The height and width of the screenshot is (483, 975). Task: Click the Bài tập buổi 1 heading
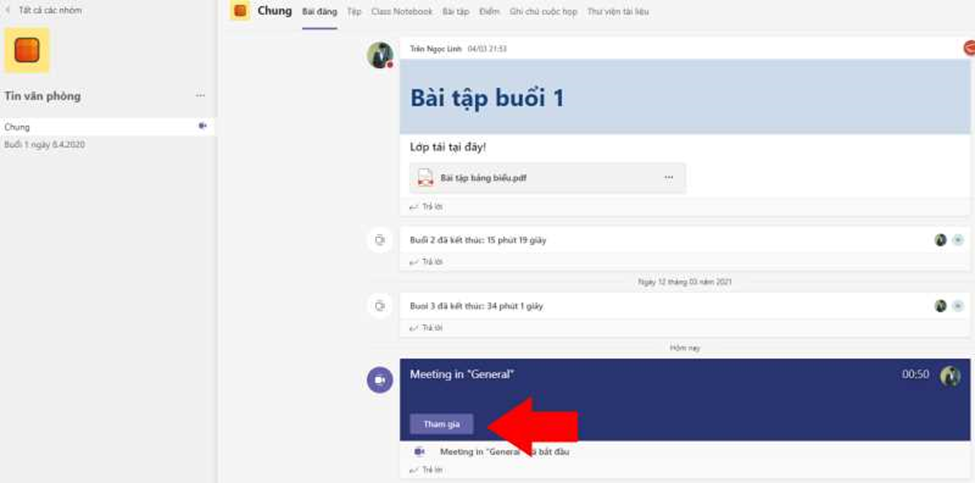pyautogui.click(x=487, y=98)
